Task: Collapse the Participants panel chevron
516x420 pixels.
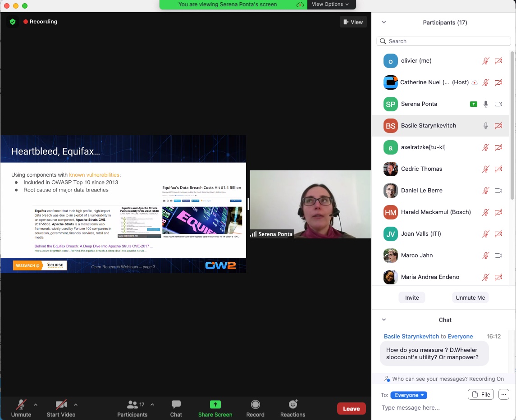Action: click(384, 23)
